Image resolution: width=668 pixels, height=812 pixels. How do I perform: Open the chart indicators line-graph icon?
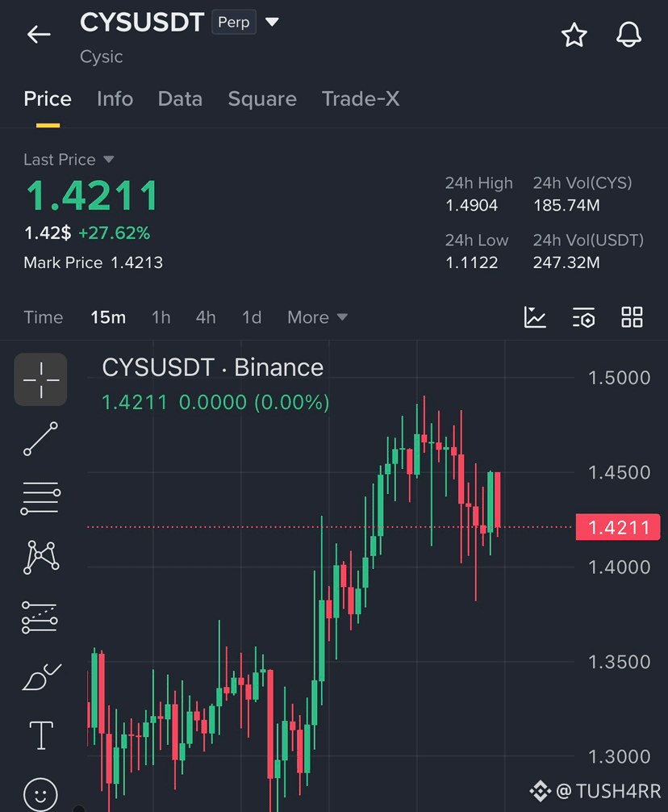point(535,317)
